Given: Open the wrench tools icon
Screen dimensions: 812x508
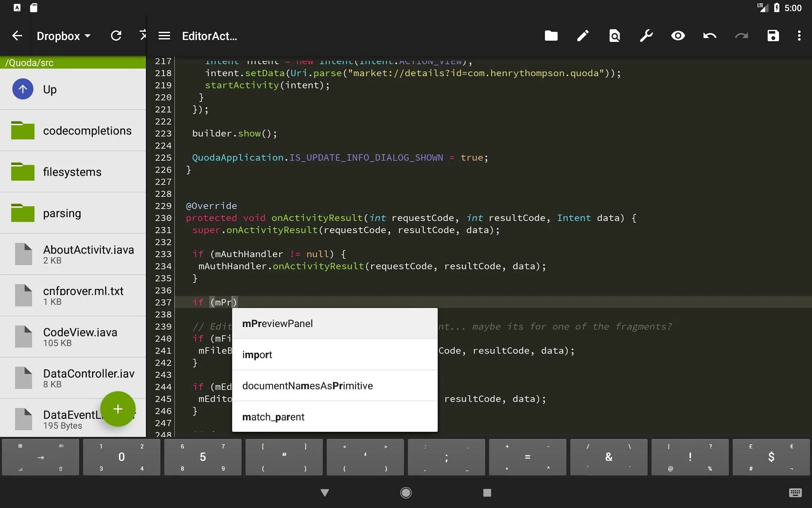Looking at the screenshot, I should pos(646,36).
